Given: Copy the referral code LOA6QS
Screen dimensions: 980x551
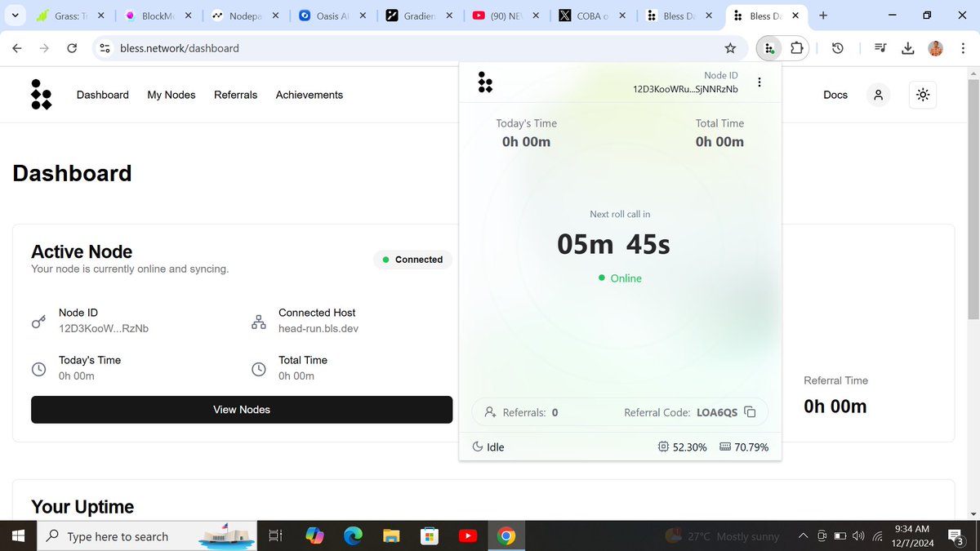Looking at the screenshot, I should [x=750, y=412].
